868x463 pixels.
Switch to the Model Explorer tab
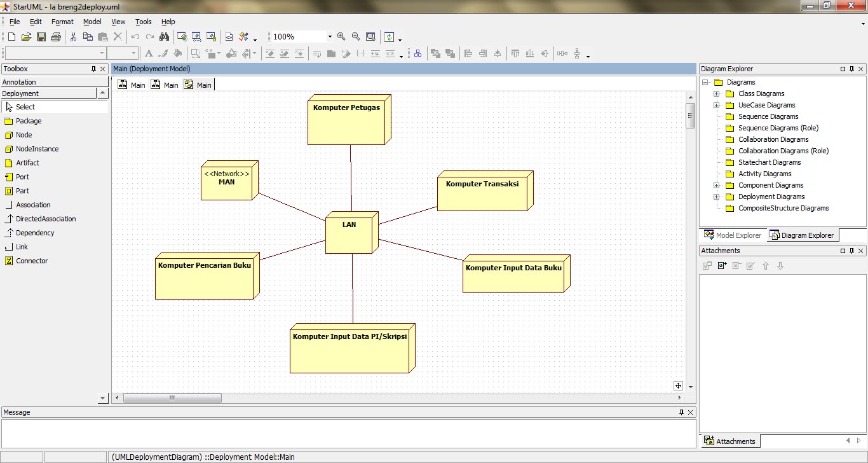(732, 235)
